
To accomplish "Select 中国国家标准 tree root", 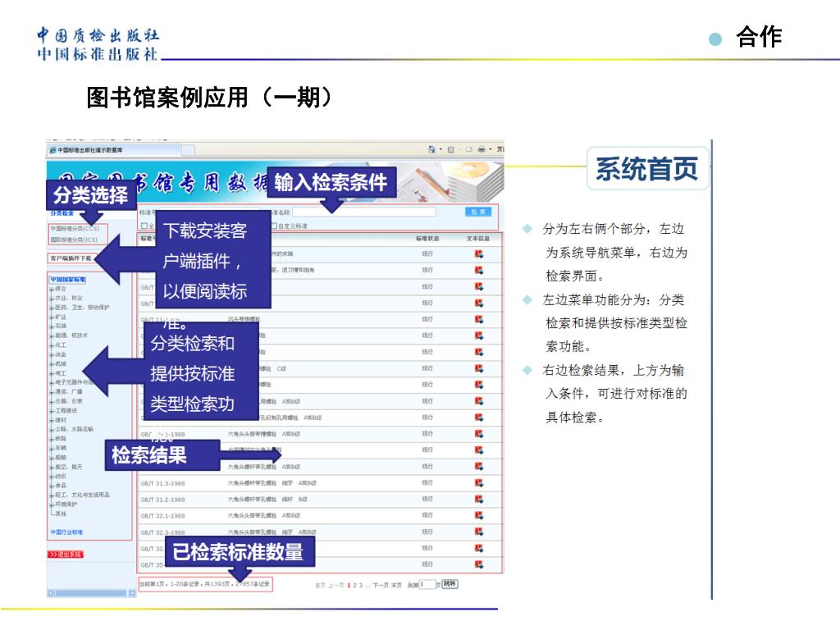I will (x=67, y=280).
